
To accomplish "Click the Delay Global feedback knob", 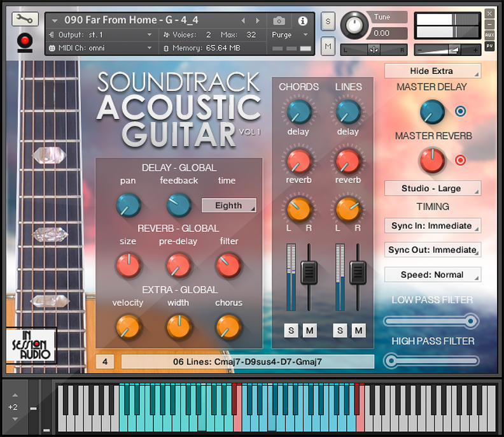I will coord(179,204).
